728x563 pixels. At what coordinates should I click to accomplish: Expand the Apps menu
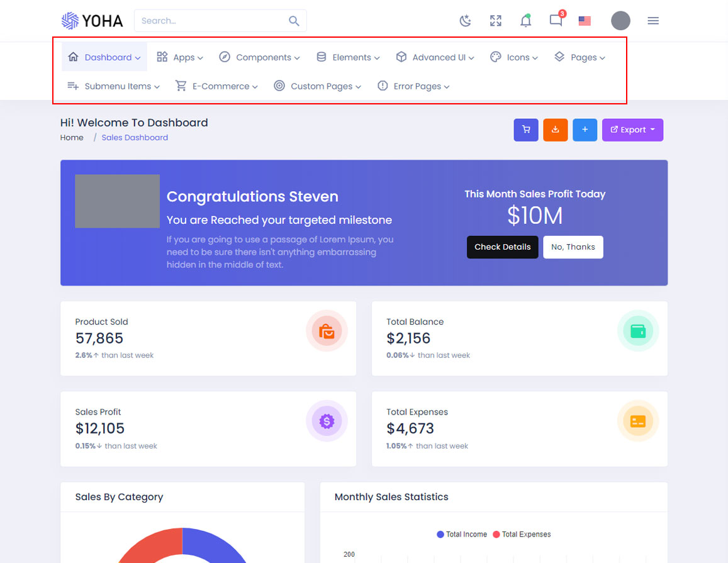(x=180, y=57)
